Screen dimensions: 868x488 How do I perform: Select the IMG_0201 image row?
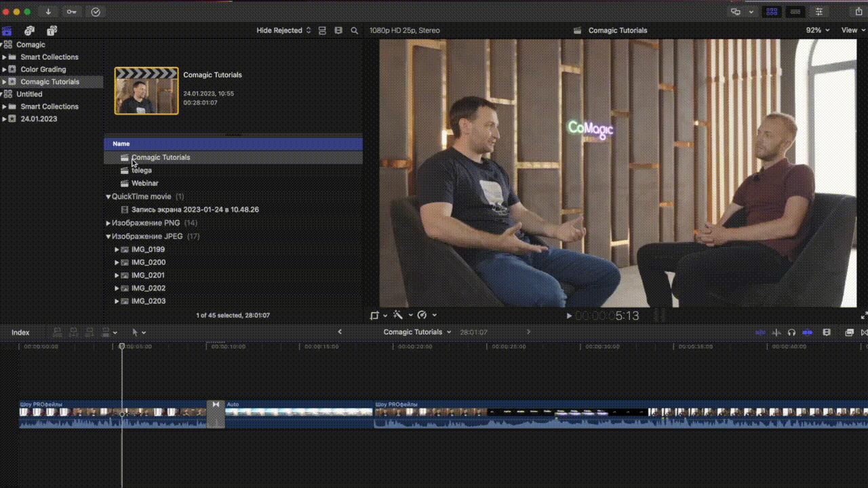pyautogui.click(x=233, y=275)
